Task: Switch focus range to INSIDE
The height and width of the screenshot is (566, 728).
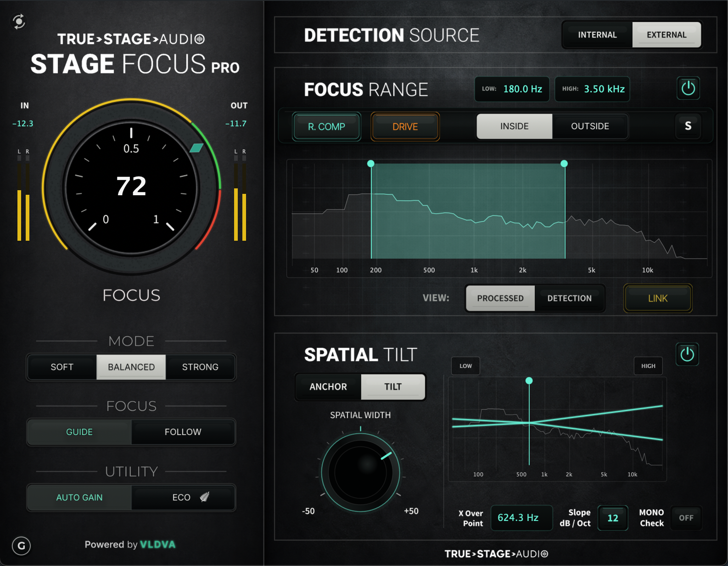Action: pos(514,126)
